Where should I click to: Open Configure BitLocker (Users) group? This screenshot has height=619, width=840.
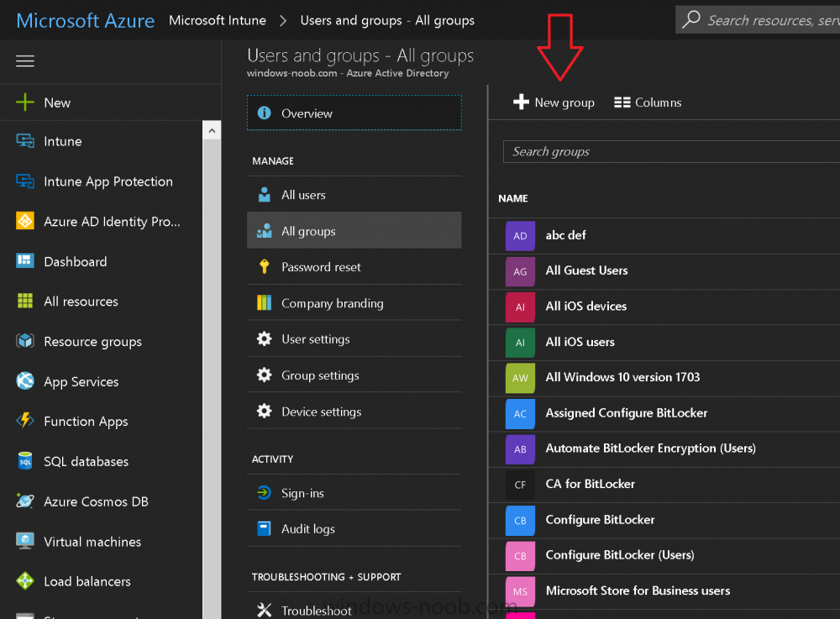(664, 556)
